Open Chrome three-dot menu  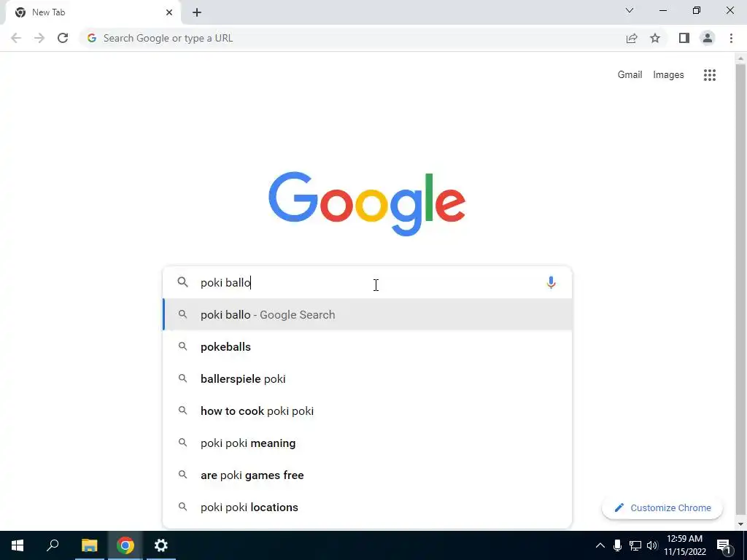731,38
